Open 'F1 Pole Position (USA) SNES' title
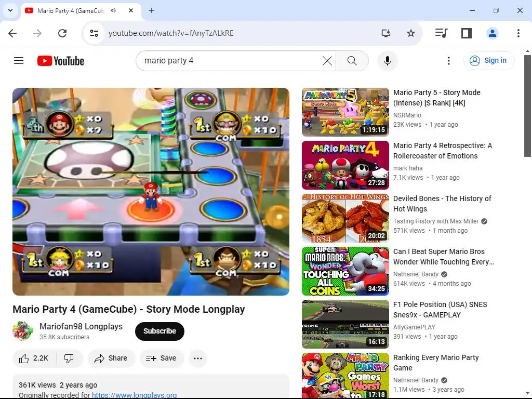 [x=440, y=310]
